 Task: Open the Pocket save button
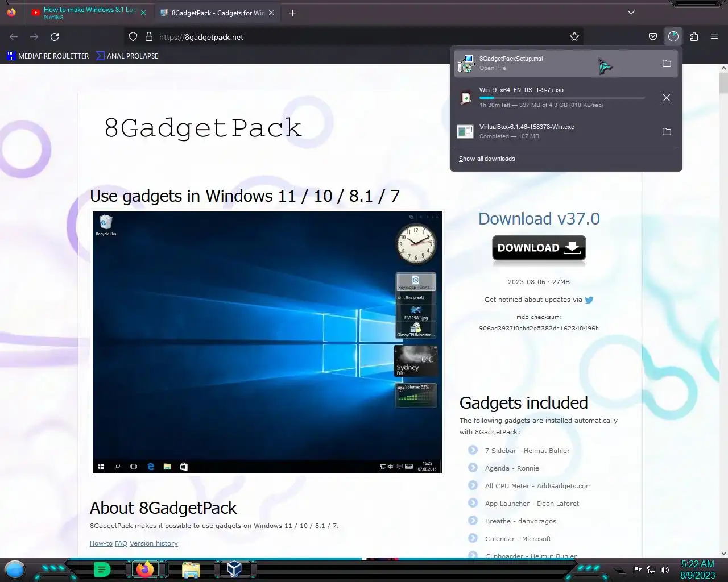(653, 37)
